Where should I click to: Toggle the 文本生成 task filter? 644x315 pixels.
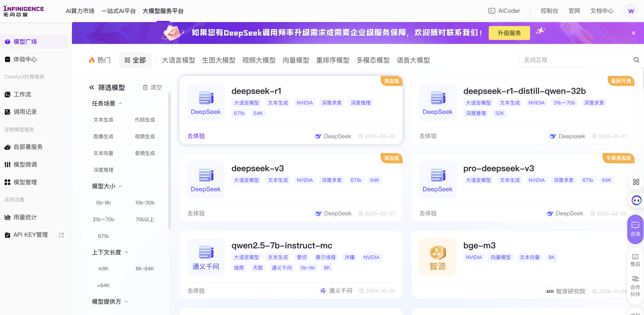pos(103,120)
